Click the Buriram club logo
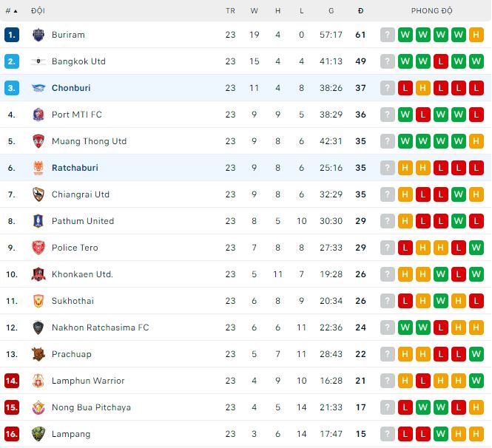The image size is (492, 448). click(38, 35)
